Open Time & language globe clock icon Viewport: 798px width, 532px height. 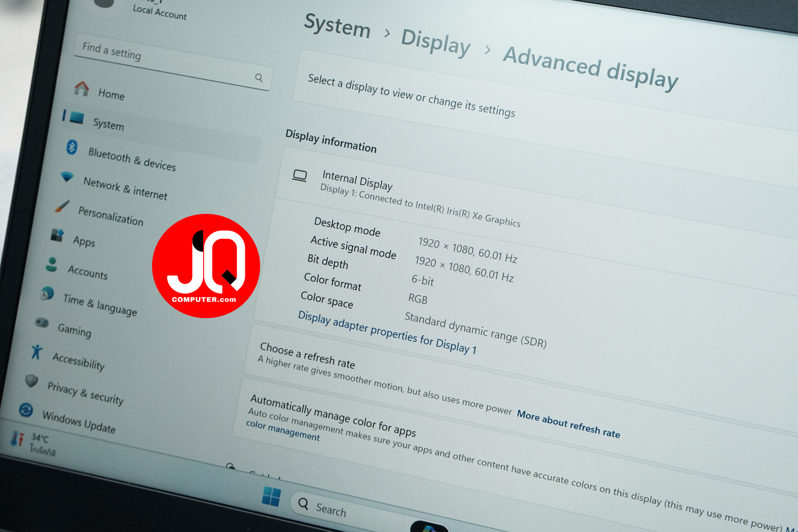[x=47, y=293]
